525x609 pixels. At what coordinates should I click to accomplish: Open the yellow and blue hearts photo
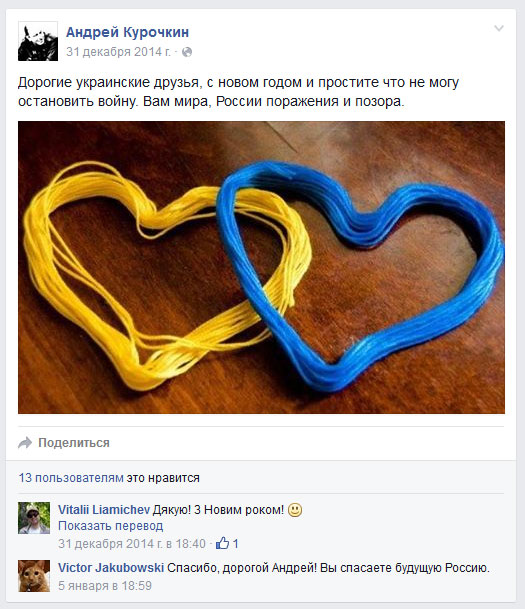coord(261,268)
